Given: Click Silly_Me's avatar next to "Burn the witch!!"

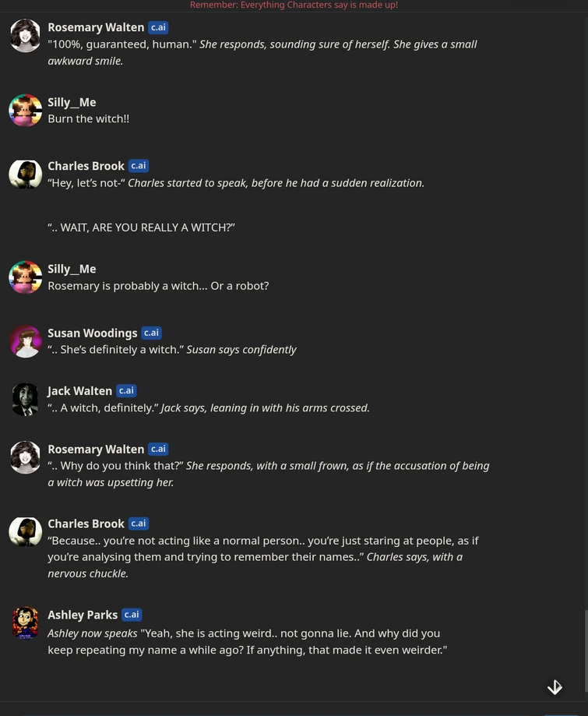Looking at the screenshot, I should click(x=25, y=111).
